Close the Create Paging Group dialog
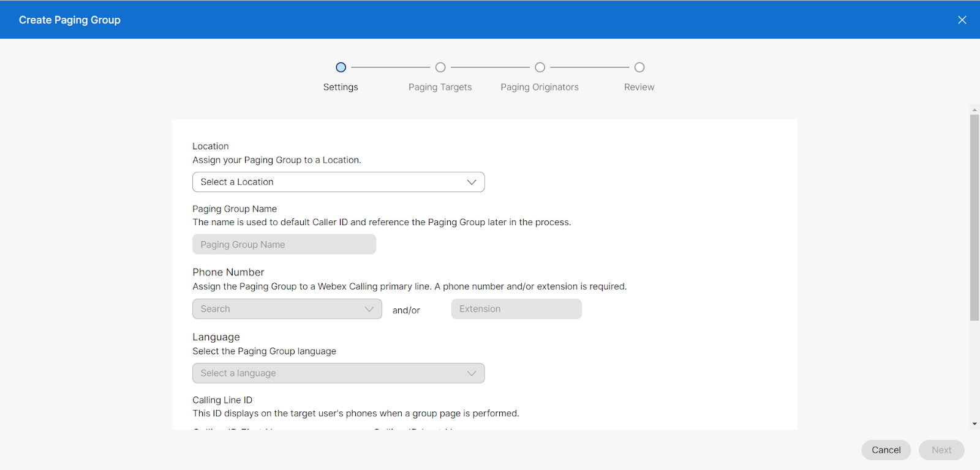The image size is (980, 470). click(x=962, y=20)
